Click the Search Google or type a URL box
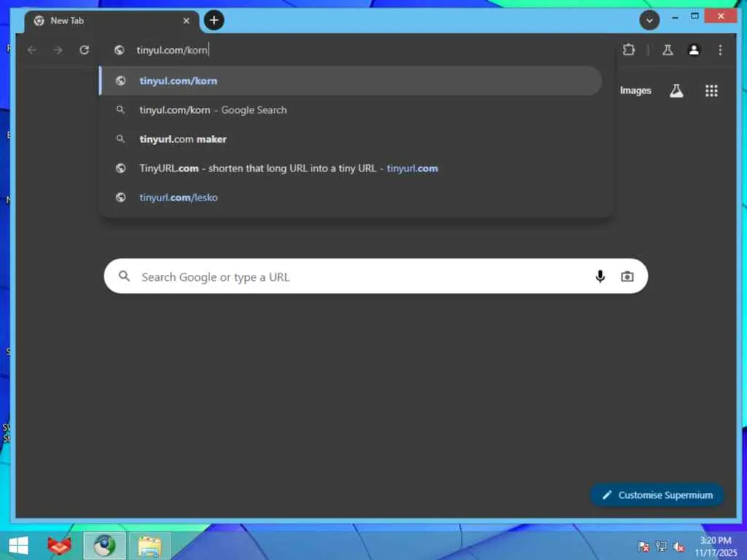This screenshot has width=747, height=560. [x=376, y=276]
